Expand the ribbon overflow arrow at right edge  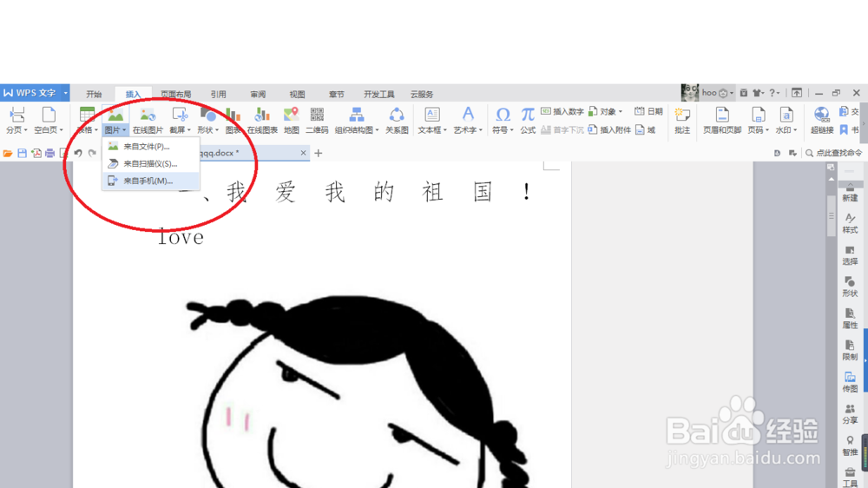864,123
